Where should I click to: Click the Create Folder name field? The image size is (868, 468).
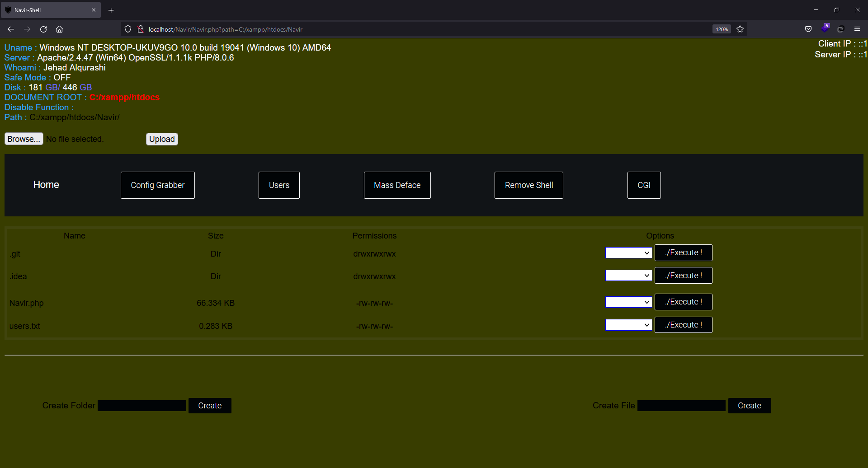coord(142,406)
